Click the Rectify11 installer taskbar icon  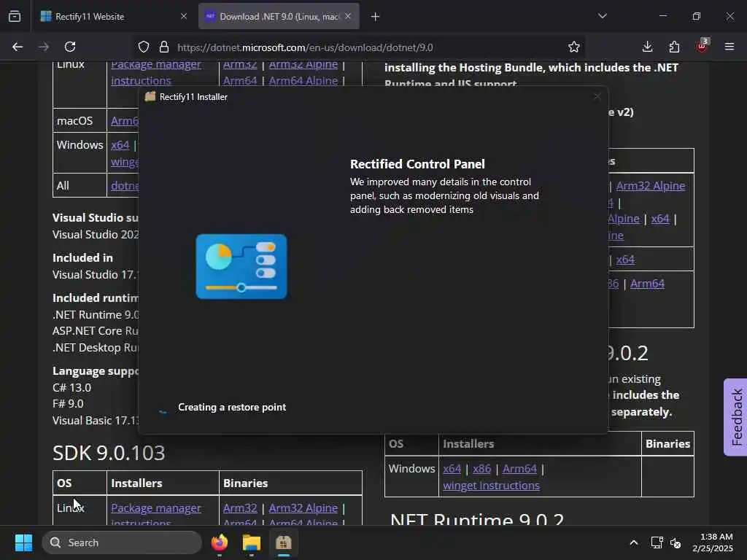pos(284,542)
